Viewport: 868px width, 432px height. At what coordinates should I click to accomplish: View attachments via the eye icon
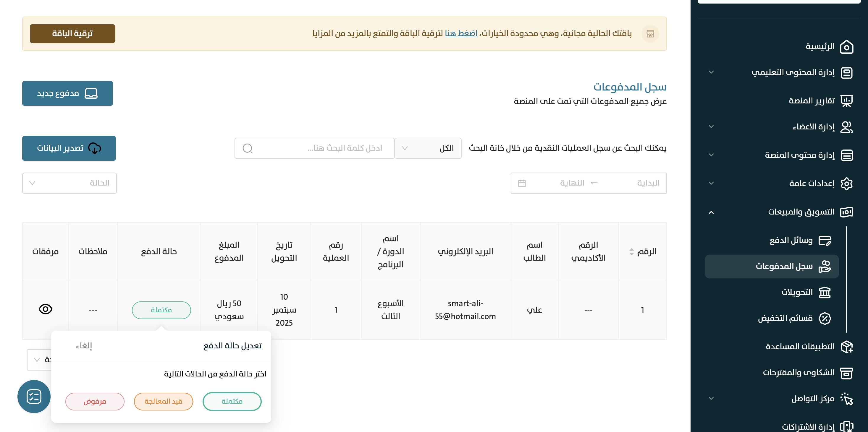pos(46,309)
